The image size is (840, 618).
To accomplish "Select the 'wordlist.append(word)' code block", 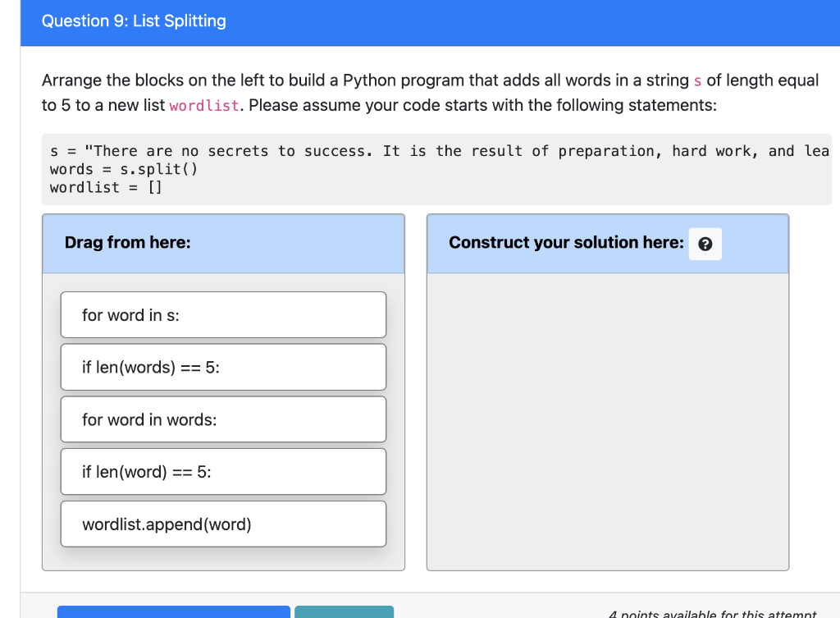I will (x=223, y=524).
